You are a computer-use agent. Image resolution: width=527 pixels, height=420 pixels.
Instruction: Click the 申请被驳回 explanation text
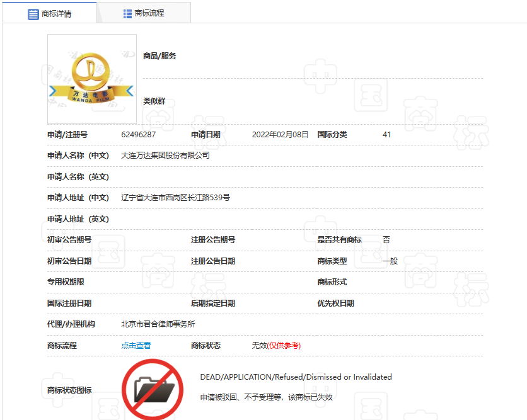pos(266,397)
